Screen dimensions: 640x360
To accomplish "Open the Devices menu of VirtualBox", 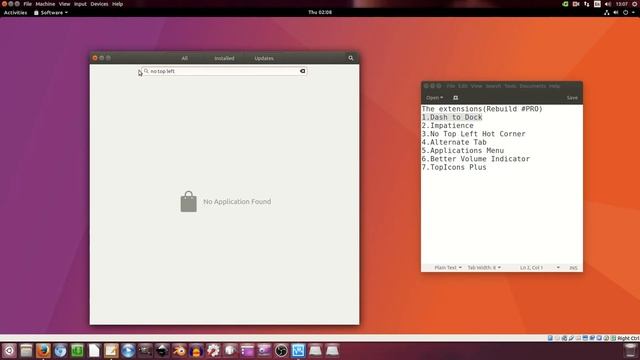I will coord(99,4).
